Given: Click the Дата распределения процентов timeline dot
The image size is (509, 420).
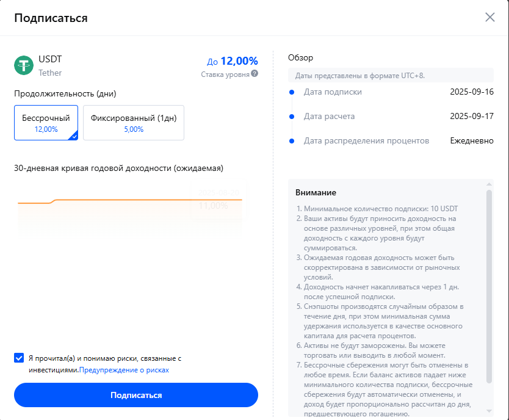Looking at the screenshot, I should [292, 141].
